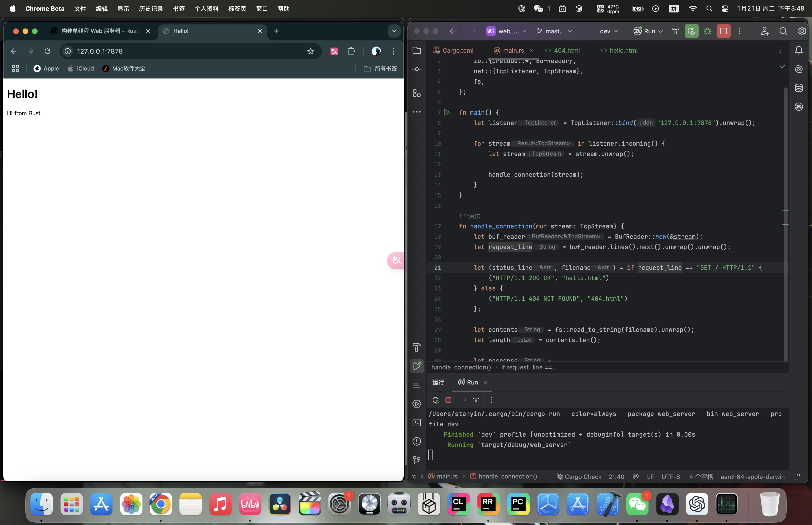Switch to Cargo.toml editor tab
The width and height of the screenshot is (812, 525).
coord(453,51)
